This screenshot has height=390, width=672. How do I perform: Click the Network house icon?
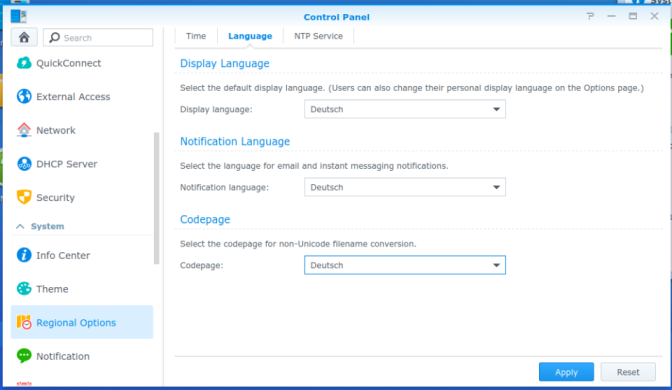pyautogui.click(x=24, y=130)
